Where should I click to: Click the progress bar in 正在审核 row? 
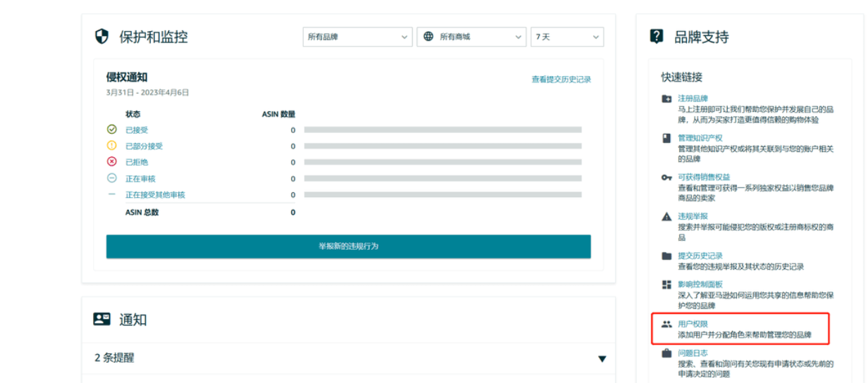442,179
